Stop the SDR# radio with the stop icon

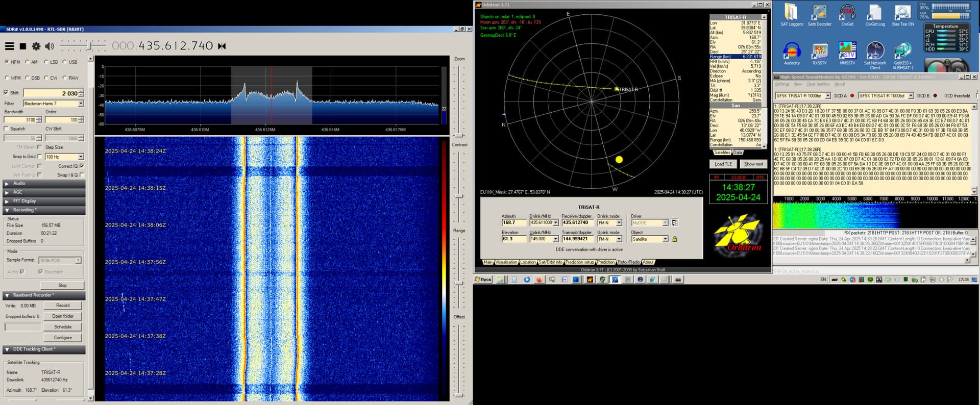point(22,46)
